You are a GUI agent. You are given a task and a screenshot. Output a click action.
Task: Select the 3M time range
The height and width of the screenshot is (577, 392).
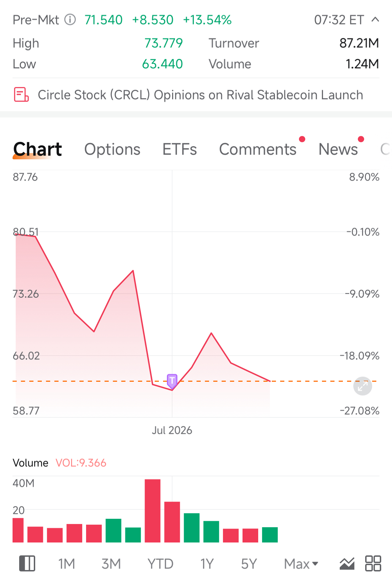[x=111, y=564]
